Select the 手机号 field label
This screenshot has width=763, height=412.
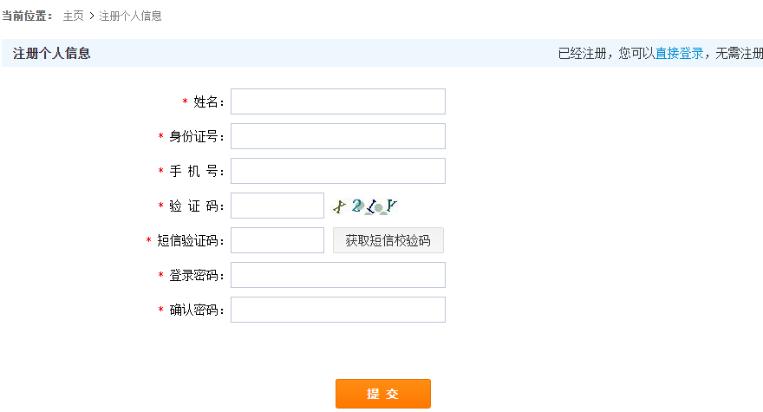tap(197, 171)
